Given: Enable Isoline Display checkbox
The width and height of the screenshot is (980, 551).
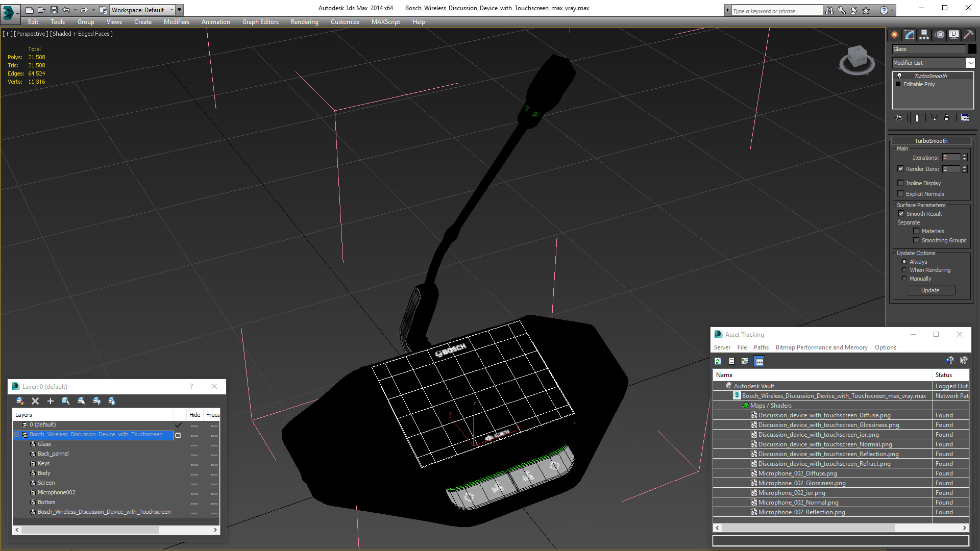Looking at the screenshot, I should pyautogui.click(x=901, y=183).
